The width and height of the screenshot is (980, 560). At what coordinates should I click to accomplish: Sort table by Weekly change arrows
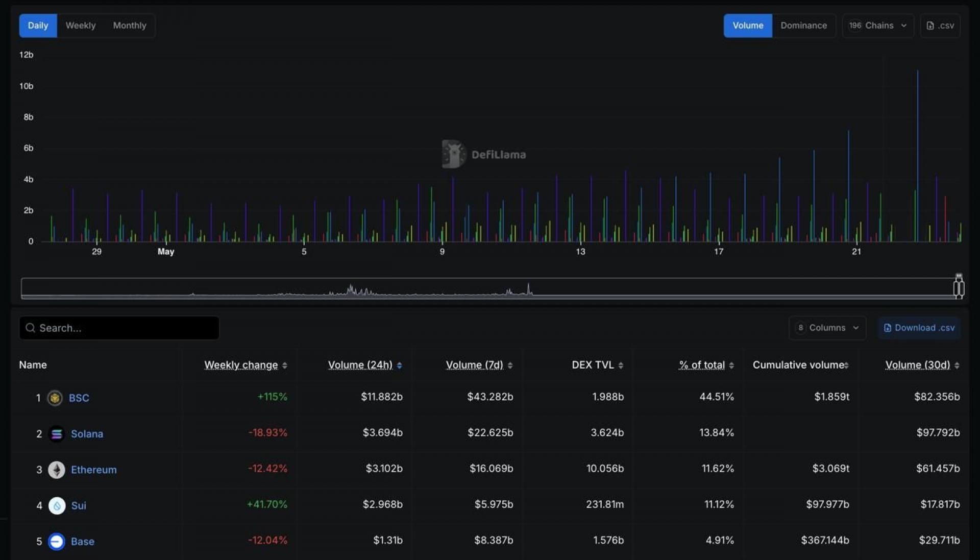coord(285,366)
